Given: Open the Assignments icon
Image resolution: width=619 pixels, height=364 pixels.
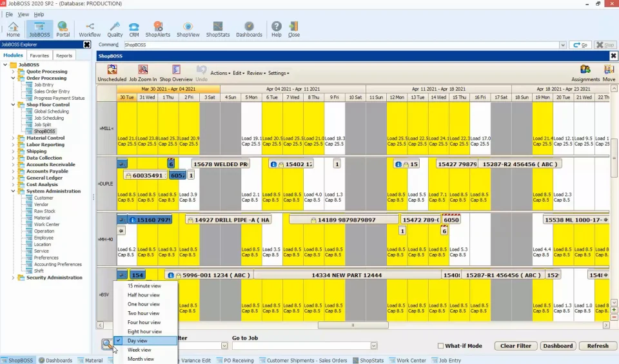Looking at the screenshot, I should click(585, 73).
